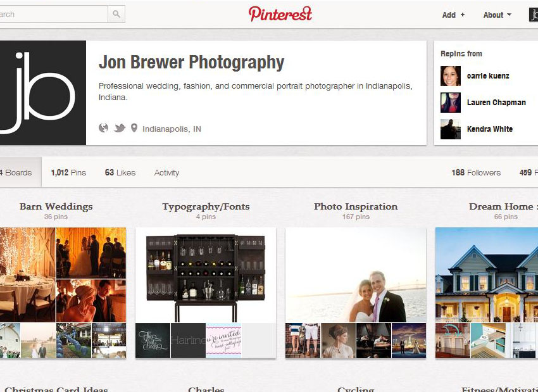View the 188 Followers list
The height and width of the screenshot is (392, 538).
click(476, 173)
